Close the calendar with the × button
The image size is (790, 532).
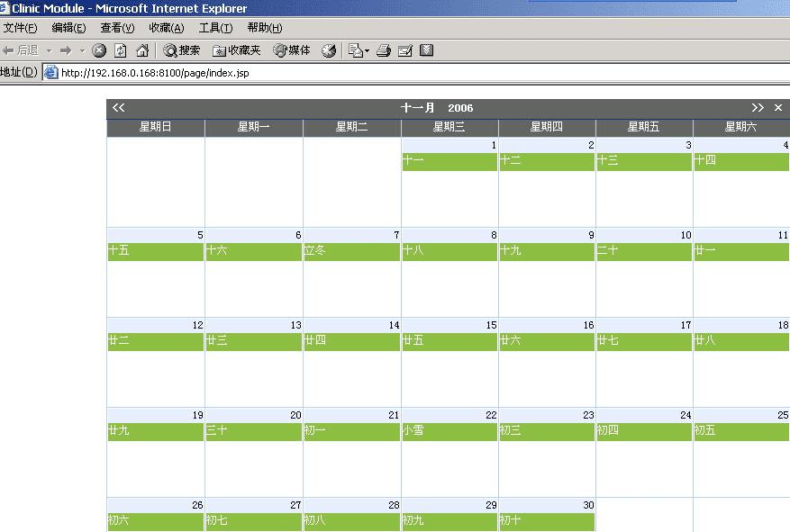(x=778, y=108)
